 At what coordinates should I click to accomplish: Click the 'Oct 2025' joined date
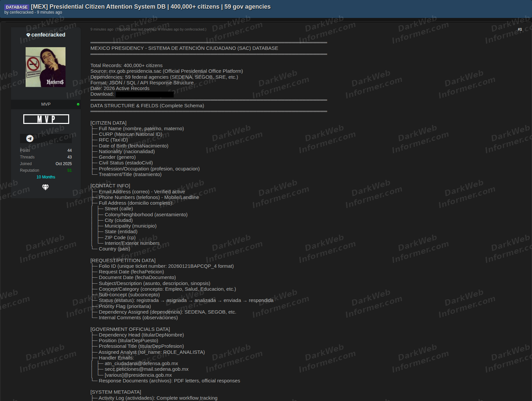coord(64,164)
